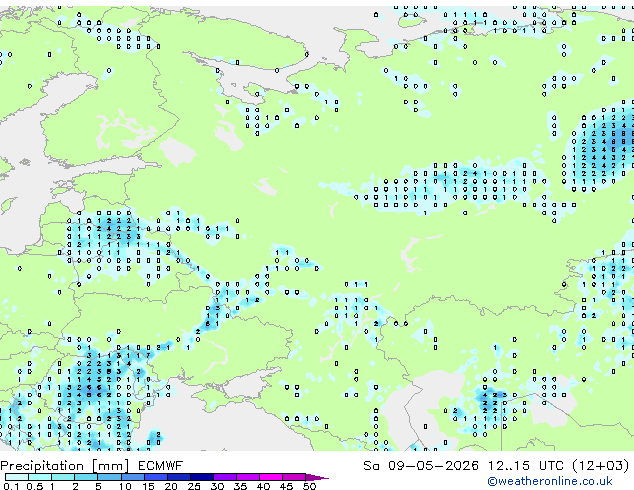Click the above-50 mm legend arrow tip

(317, 478)
